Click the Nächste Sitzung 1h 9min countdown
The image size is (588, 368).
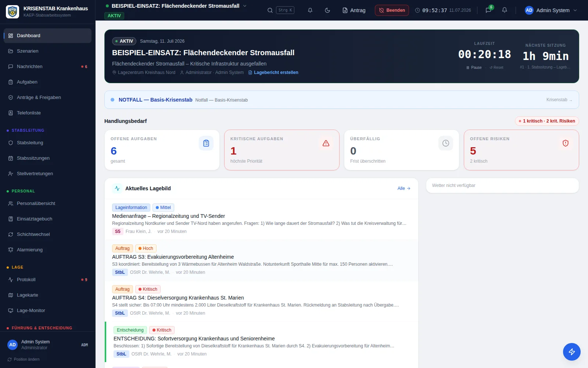coord(546,56)
